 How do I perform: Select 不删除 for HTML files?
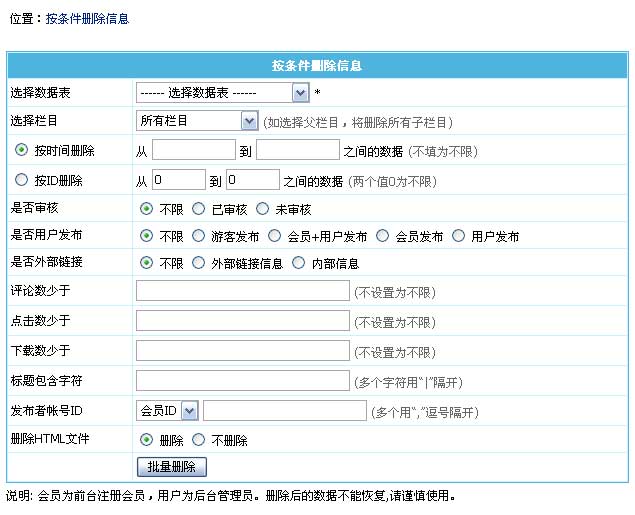click(x=197, y=440)
